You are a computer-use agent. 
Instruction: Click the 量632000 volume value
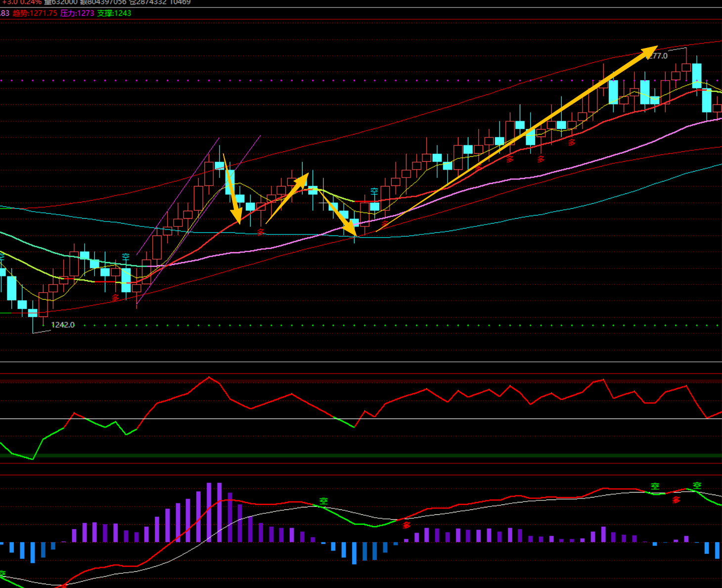(61, 2)
